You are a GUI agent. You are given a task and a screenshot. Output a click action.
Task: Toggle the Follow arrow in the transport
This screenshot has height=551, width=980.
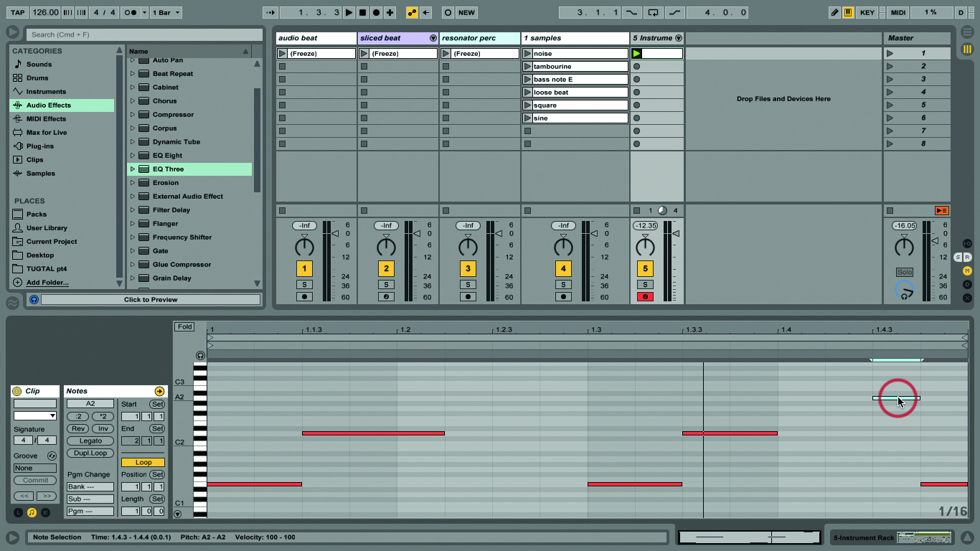pos(270,12)
